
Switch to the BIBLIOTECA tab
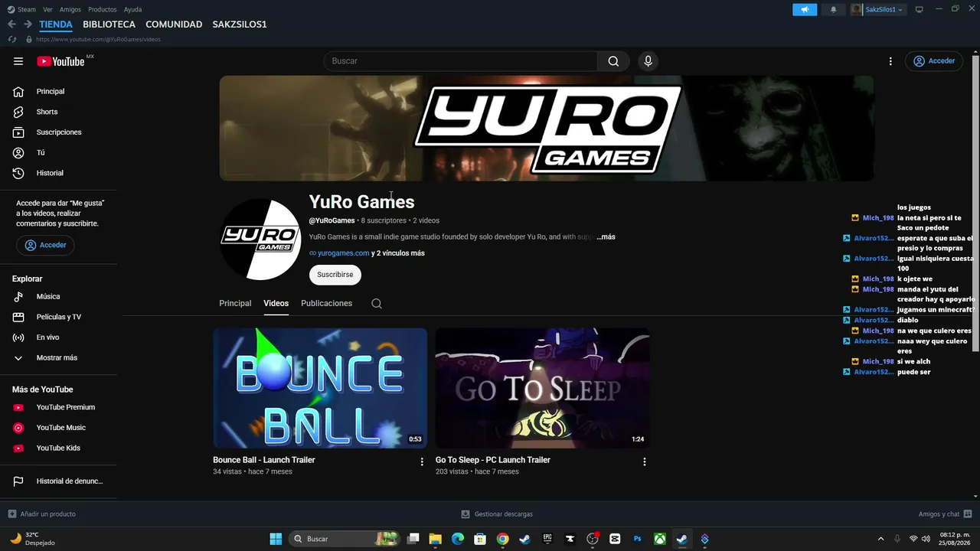pos(109,24)
